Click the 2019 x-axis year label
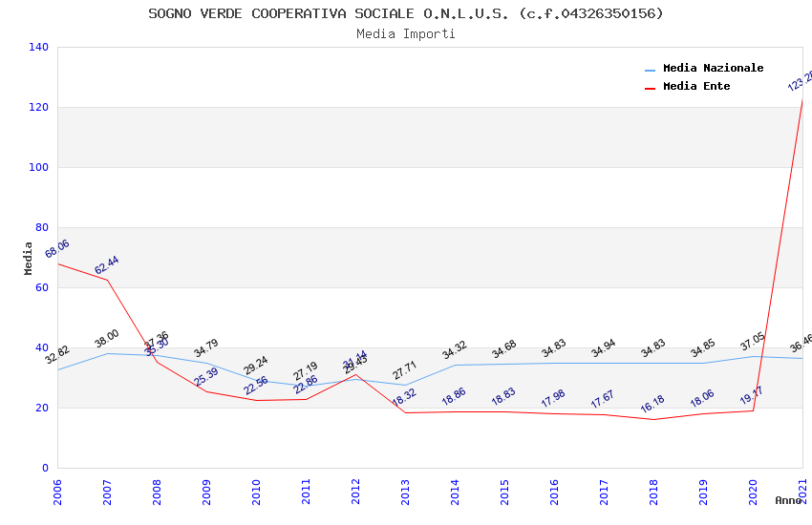The image size is (812, 525). pos(703,492)
